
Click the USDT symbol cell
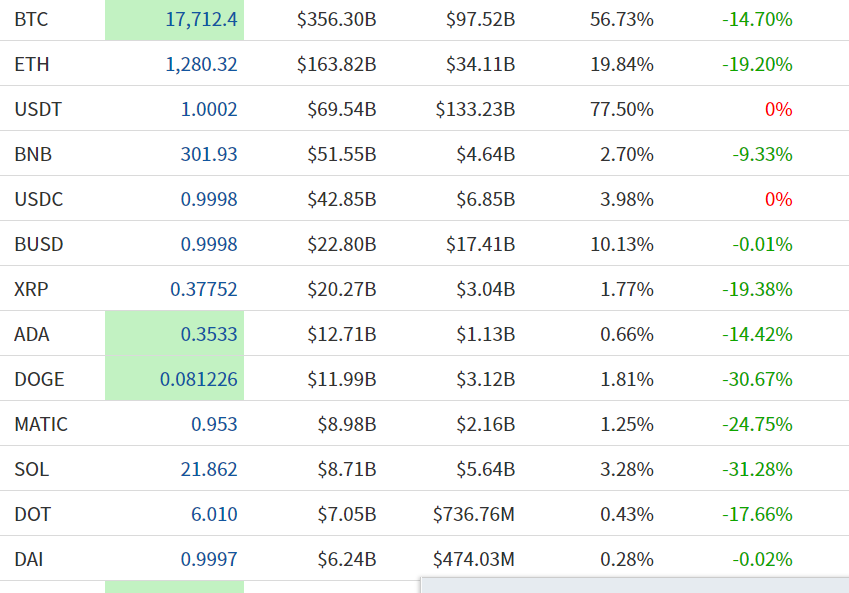pos(38,109)
